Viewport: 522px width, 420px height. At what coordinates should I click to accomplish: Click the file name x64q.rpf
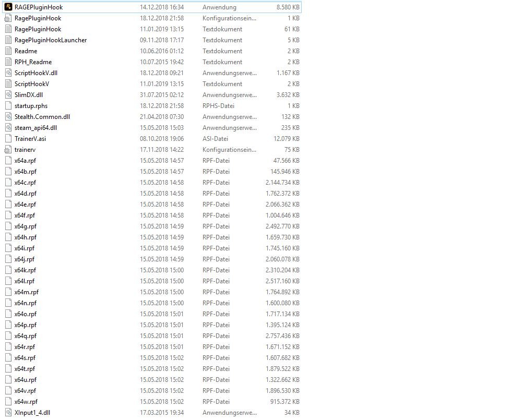(25, 336)
